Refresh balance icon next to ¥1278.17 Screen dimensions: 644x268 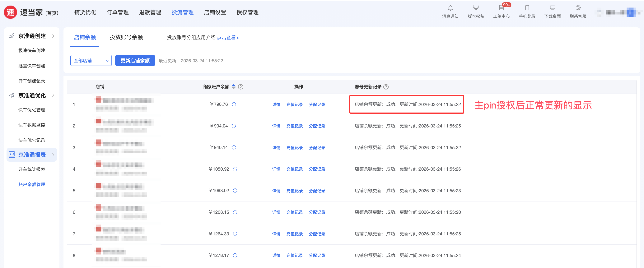pyautogui.click(x=235, y=256)
